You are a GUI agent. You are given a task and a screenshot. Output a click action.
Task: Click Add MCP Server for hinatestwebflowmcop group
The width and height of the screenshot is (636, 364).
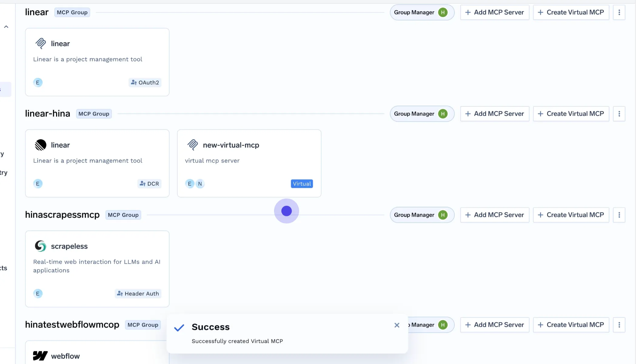(494, 325)
